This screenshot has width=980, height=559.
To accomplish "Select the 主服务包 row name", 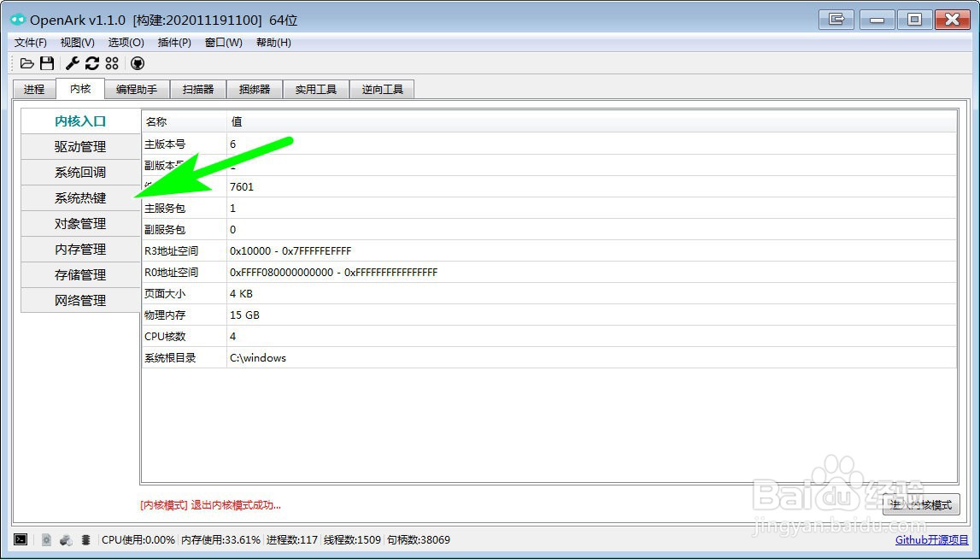I will click(165, 209).
